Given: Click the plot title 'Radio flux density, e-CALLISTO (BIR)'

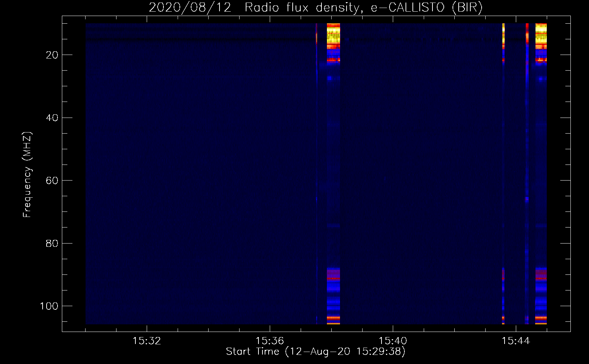Looking at the screenshot, I should click(x=364, y=8).
